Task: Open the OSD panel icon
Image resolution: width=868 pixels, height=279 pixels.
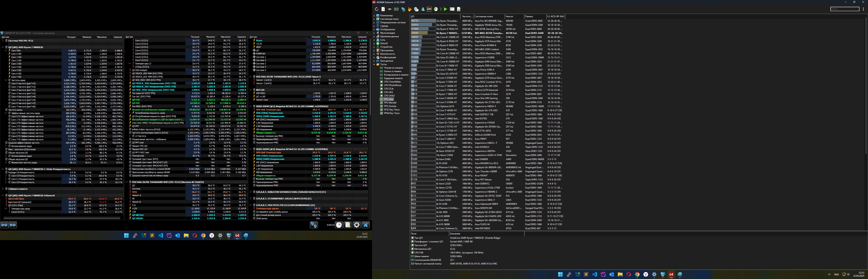Action: pos(429,9)
